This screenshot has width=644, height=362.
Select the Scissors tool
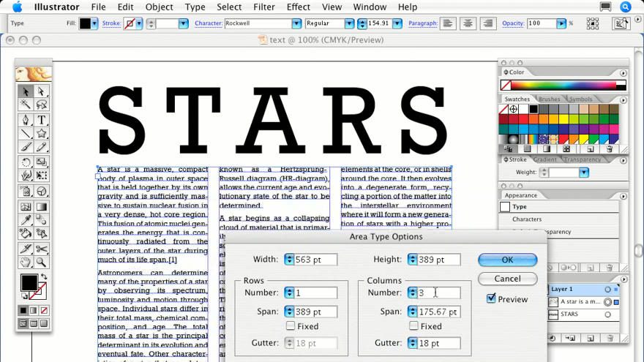pos(42,248)
